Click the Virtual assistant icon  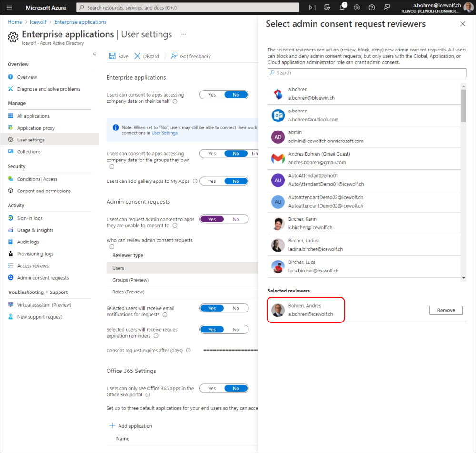point(10,304)
